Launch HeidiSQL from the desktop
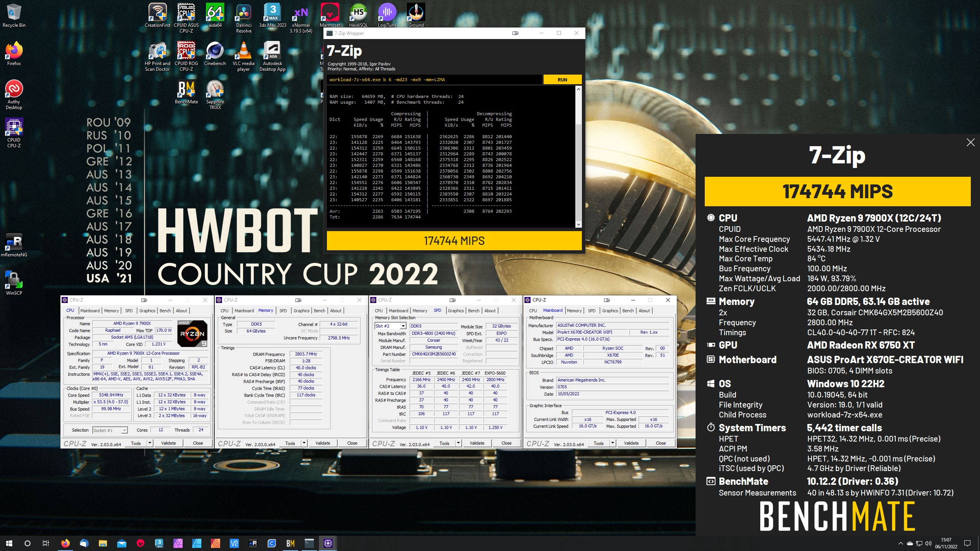The height and width of the screenshot is (551, 980). point(358,16)
